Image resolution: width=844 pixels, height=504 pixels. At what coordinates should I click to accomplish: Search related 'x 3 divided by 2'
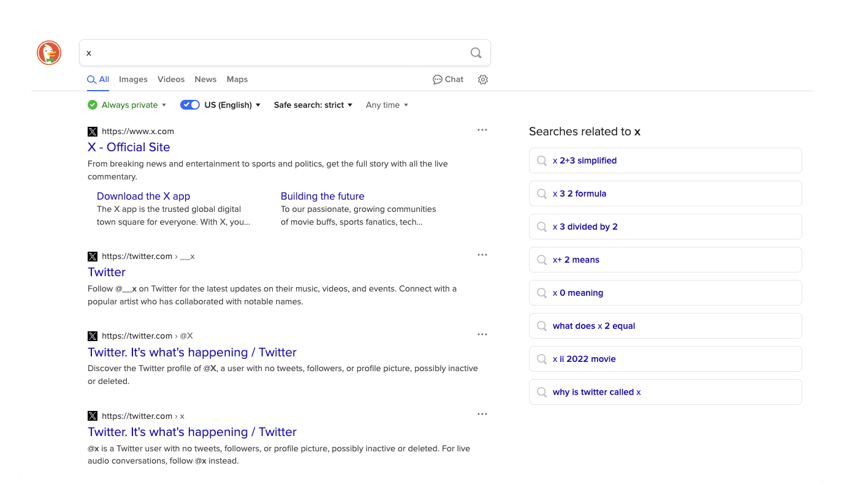tap(665, 227)
